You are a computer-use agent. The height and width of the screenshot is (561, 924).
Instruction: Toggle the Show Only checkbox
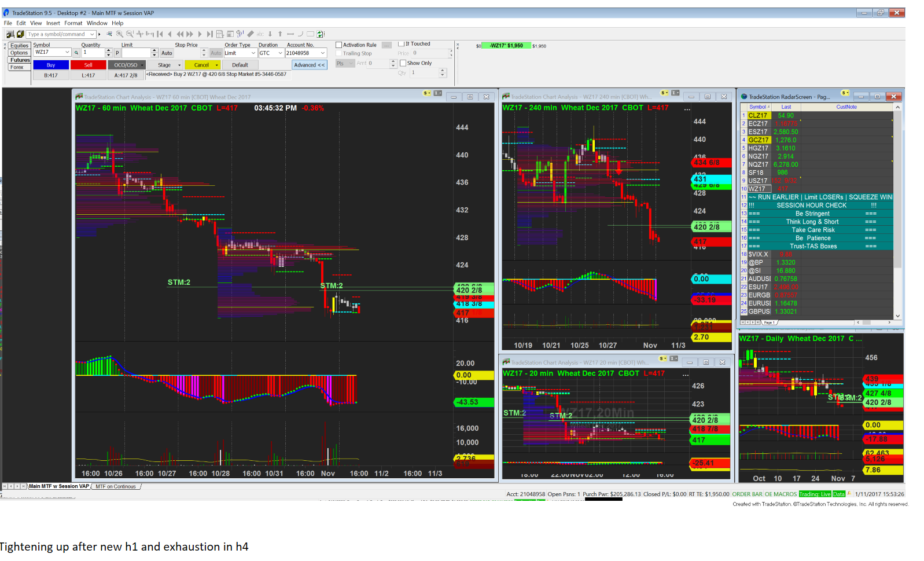(403, 63)
